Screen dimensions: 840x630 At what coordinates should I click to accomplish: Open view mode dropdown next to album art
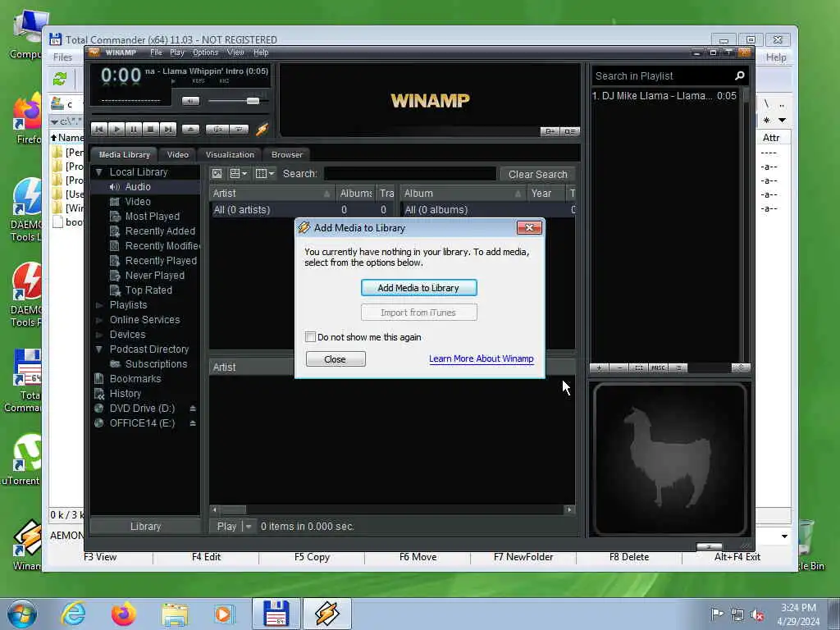(239, 174)
